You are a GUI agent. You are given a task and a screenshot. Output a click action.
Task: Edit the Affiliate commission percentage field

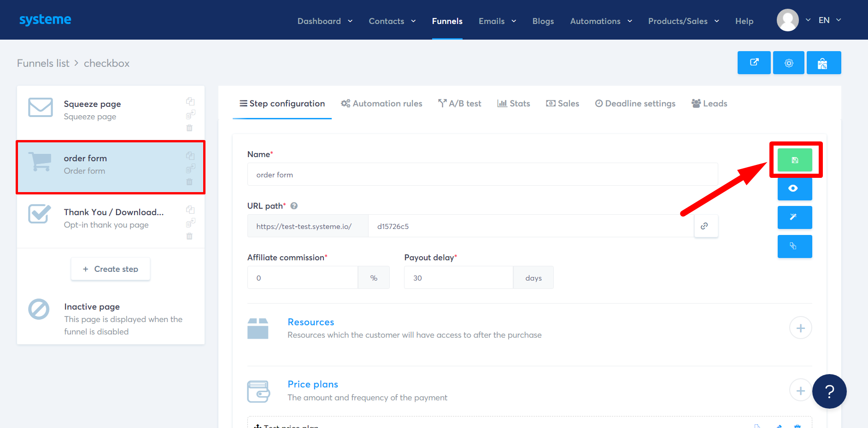coord(302,277)
